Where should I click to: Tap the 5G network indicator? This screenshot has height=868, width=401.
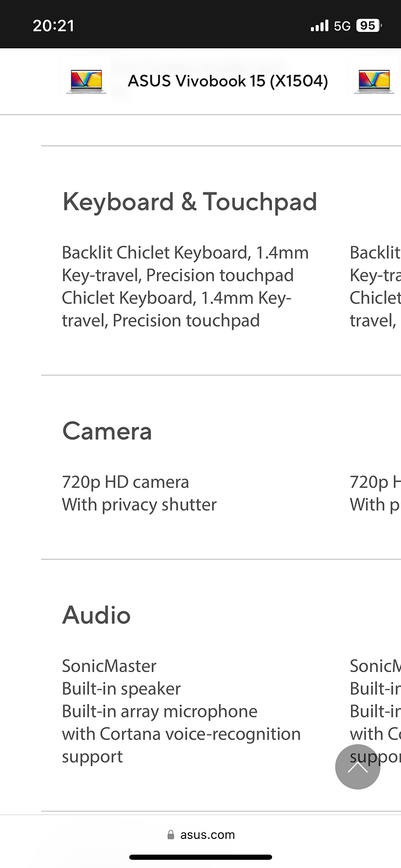pos(342,26)
